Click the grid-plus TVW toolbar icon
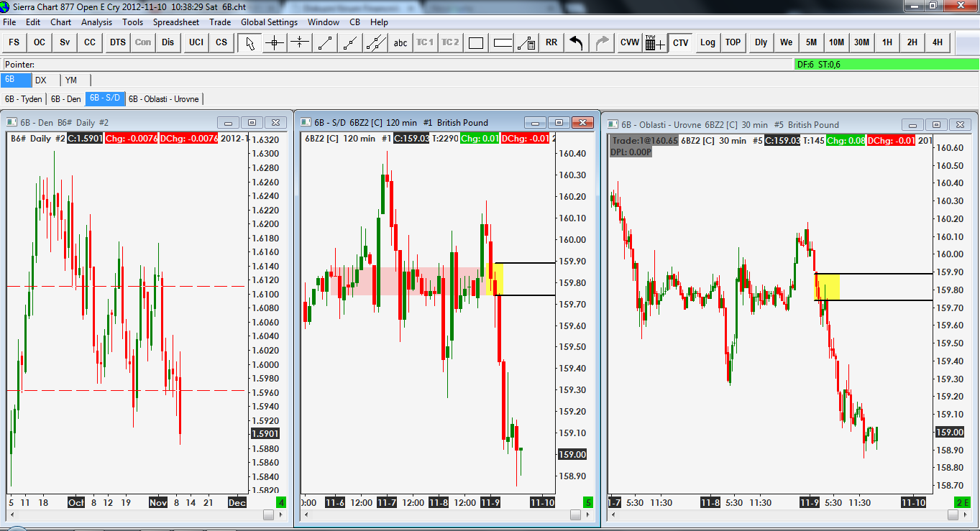980x531 pixels. pos(655,42)
